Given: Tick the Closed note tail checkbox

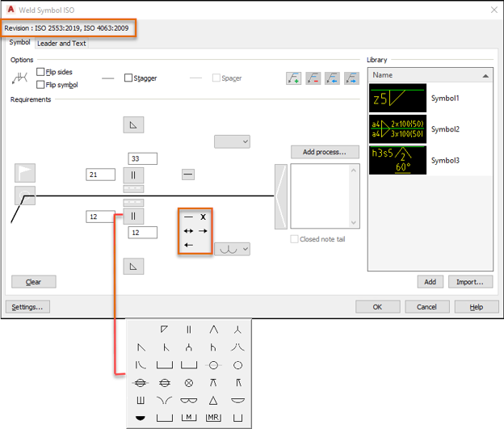Looking at the screenshot, I should point(294,239).
